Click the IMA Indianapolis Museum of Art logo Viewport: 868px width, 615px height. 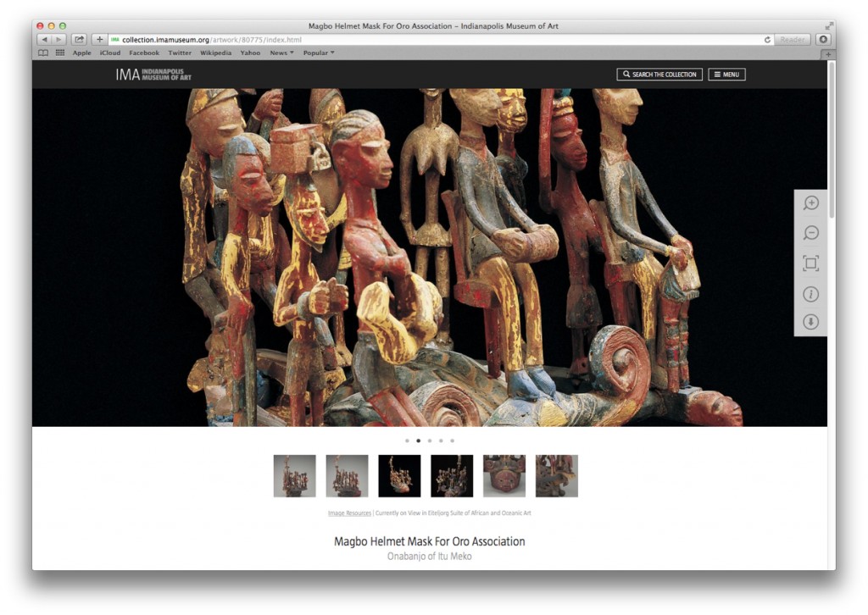coord(153,75)
